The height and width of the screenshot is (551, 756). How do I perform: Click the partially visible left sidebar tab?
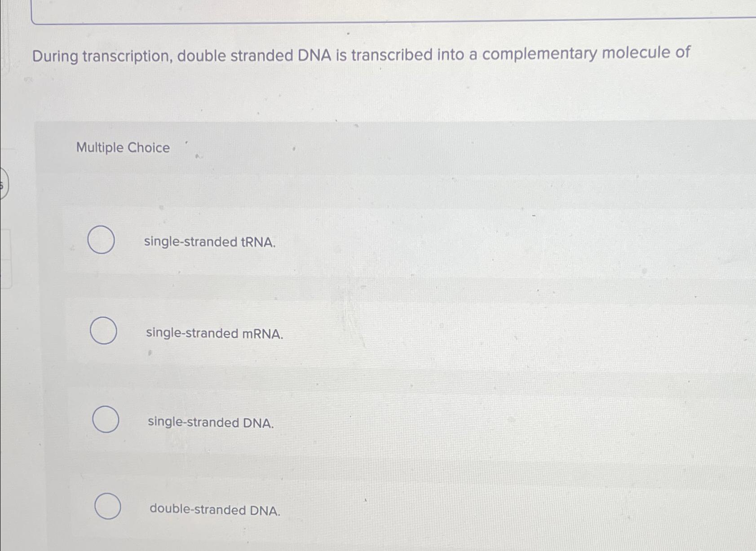[x=3, y=184]
